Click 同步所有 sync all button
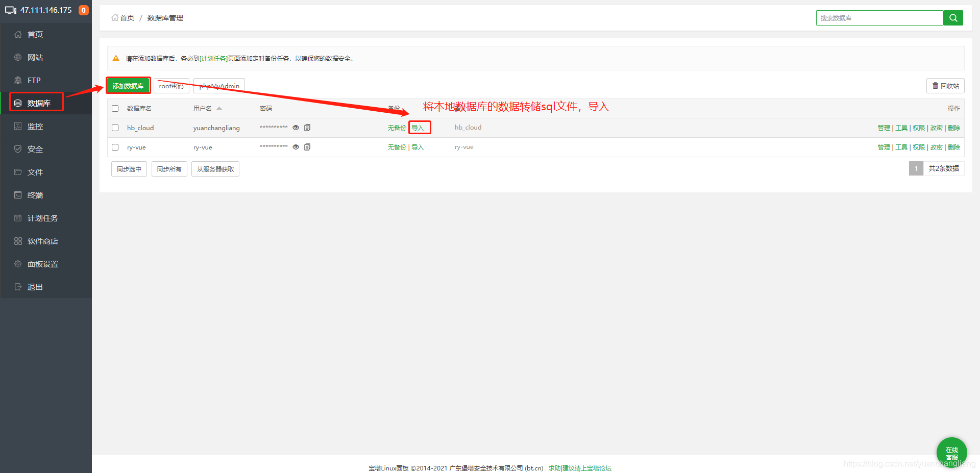Screen dimensions: 980x473 [x=169, y=169]
